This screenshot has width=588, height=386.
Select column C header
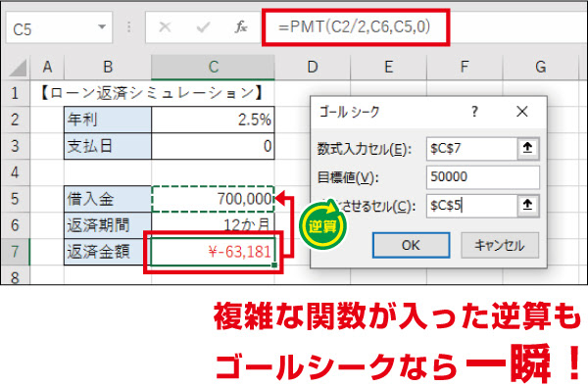tap(213, 67)
